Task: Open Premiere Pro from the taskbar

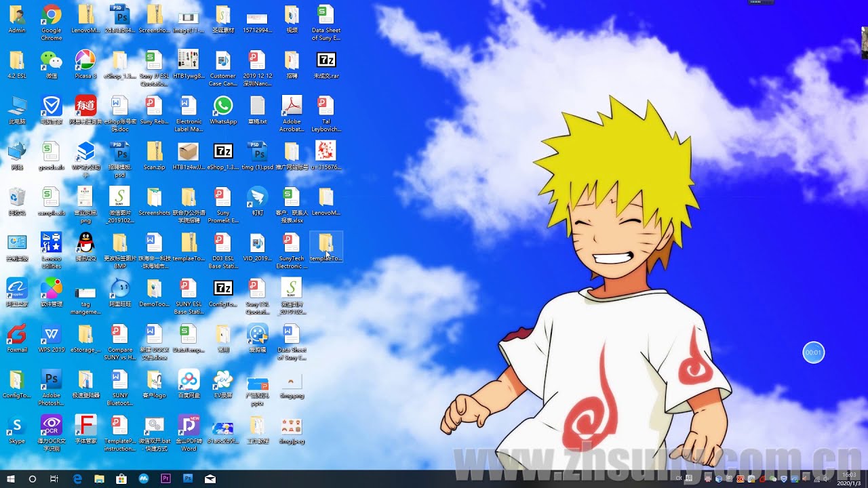Action: coord(165,479)
